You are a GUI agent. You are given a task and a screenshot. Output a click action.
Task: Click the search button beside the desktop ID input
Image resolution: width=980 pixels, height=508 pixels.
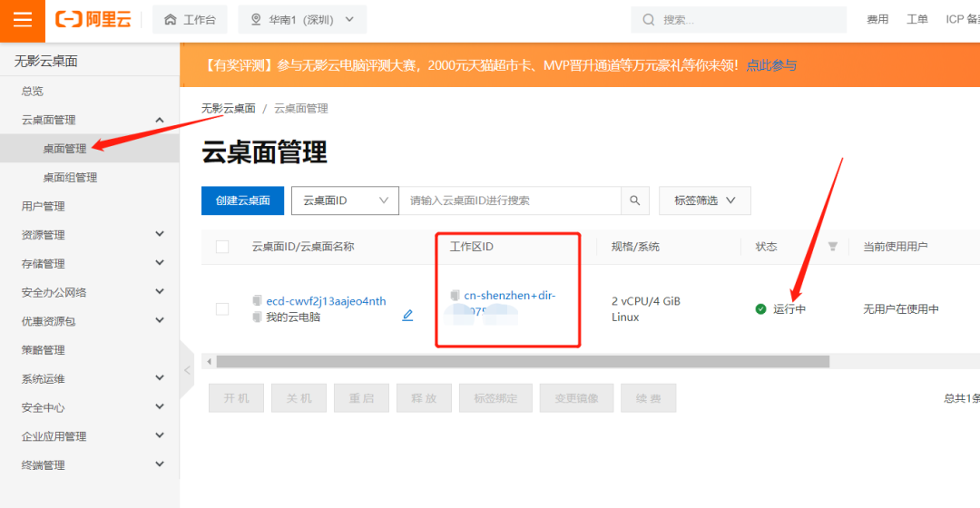[x=635, y=200]
